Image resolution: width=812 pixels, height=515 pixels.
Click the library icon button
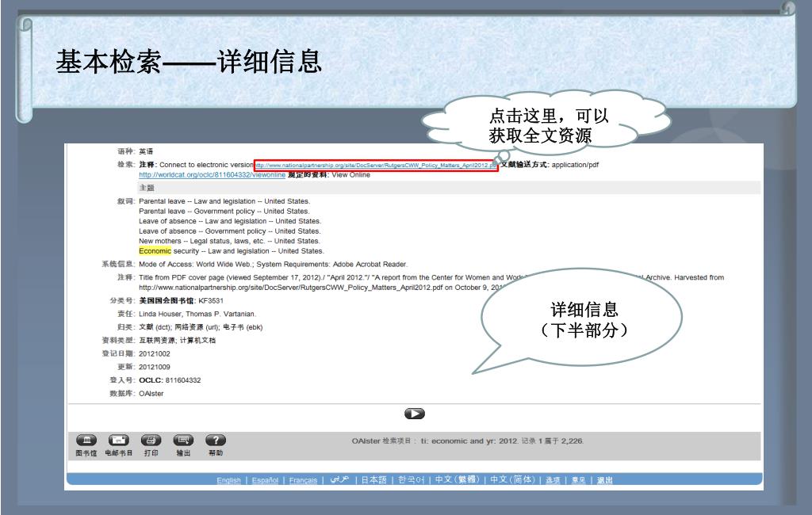tap(86, 441)
